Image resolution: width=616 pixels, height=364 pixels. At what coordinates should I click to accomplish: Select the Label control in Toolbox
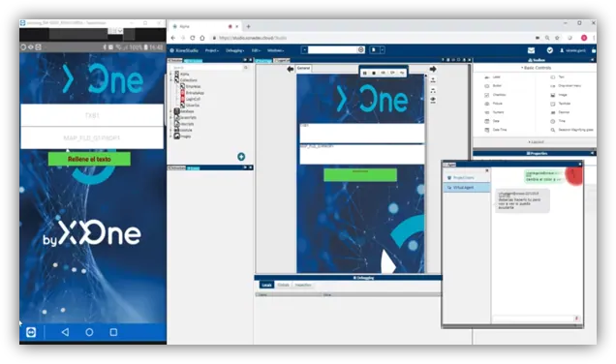(x=493, y=76)
